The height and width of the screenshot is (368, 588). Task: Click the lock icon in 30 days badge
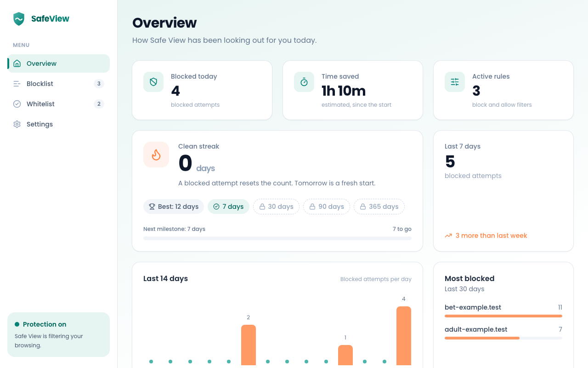pyautogui.click(x=262, y=207)
